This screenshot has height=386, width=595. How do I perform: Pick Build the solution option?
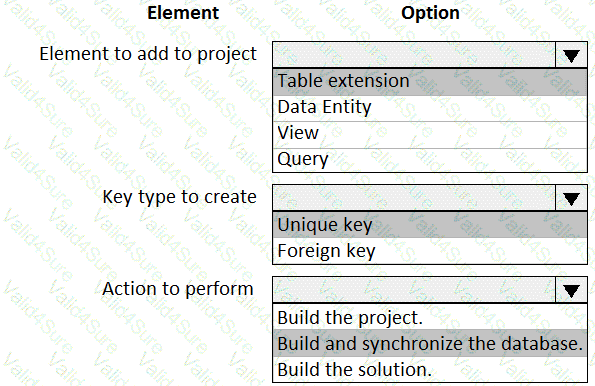click(430, 369)
